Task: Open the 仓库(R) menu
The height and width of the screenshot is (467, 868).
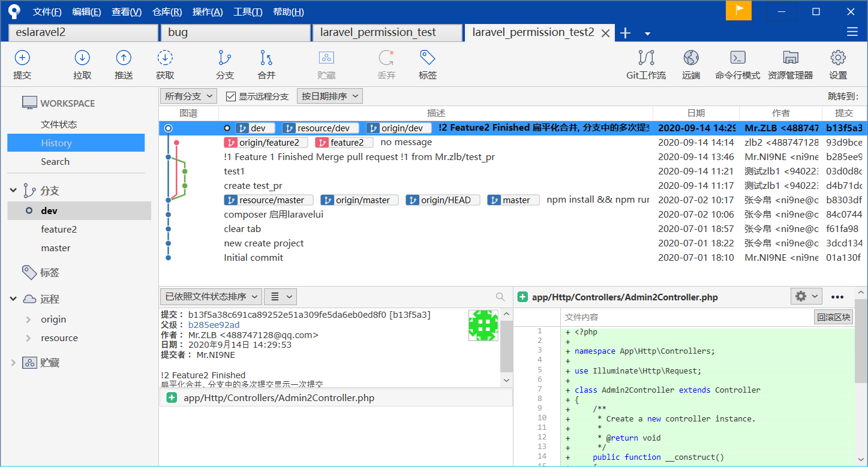Action: (167, 12)
